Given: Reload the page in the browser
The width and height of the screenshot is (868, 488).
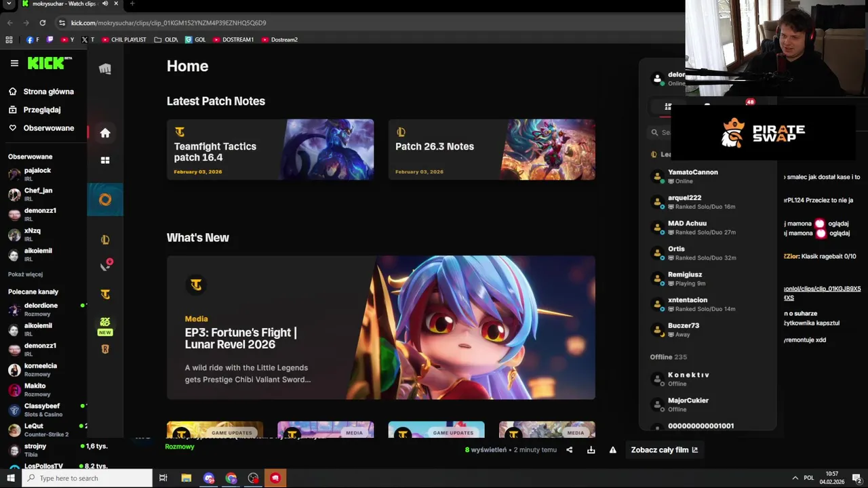Looking at the screenshot, I should point(42,22).
